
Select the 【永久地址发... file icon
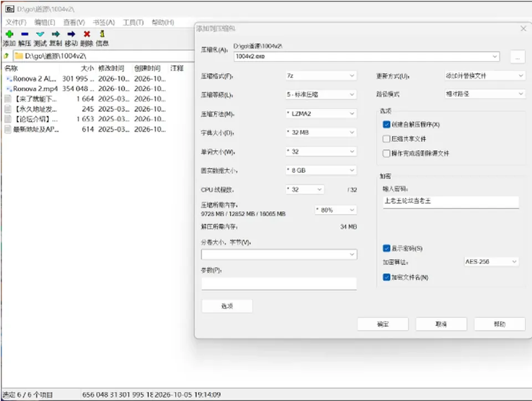click(8, 109)
